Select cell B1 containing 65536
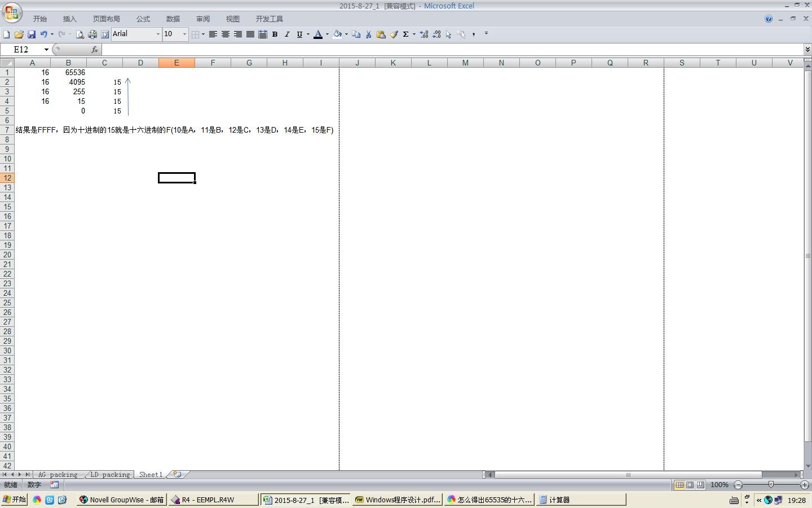This screenshot has height=508, width=812. tap(68, 72)
